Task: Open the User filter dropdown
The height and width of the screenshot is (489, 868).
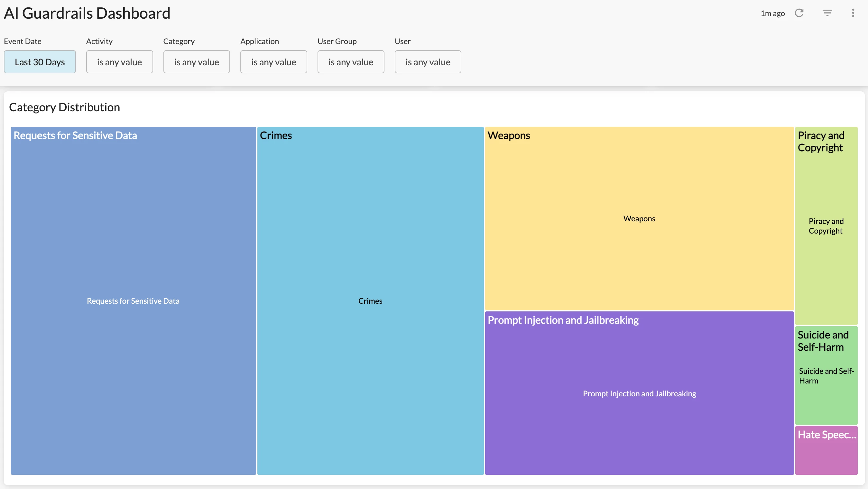Action: [428, 62]
